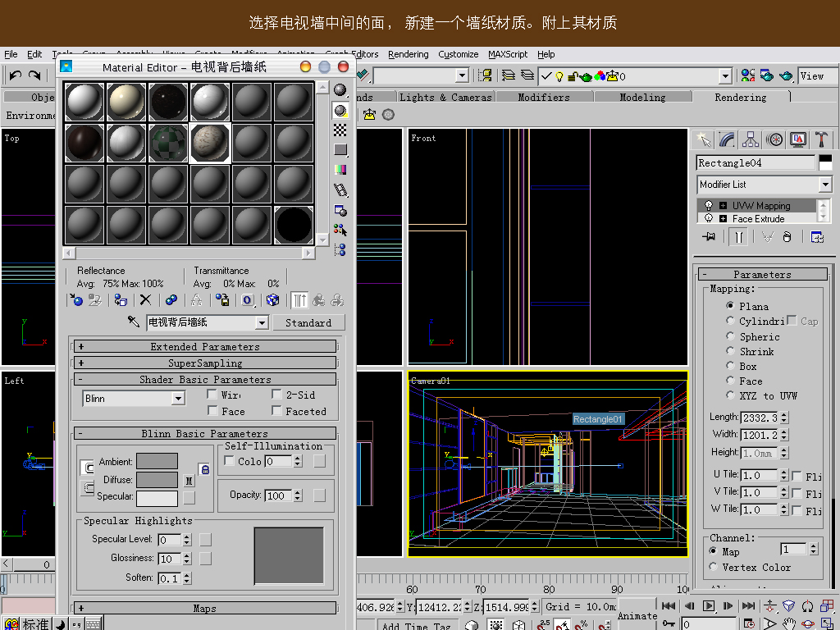Switch to Lights & Cameras tab
The height and width of the screenshot is (630, 840).
[x=445, y=97]
